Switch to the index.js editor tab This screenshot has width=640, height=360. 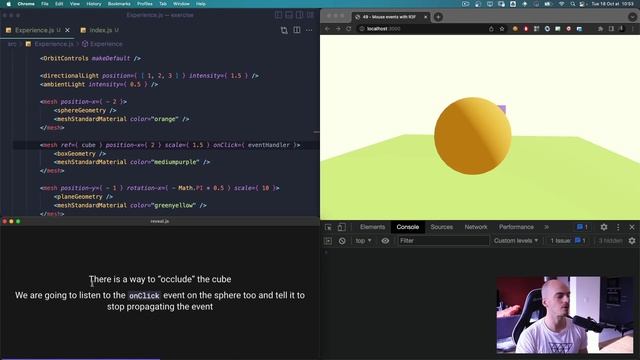(x=100, y=30)
